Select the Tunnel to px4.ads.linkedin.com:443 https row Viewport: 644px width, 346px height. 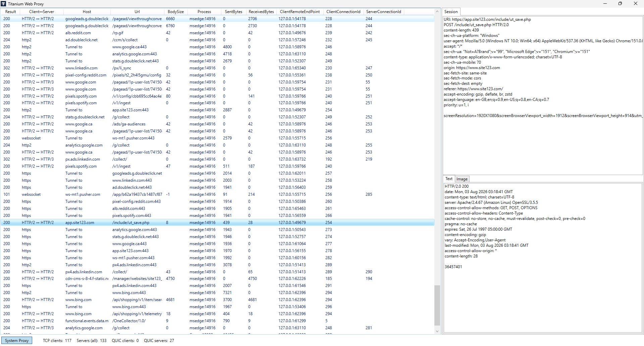(217, 286)
